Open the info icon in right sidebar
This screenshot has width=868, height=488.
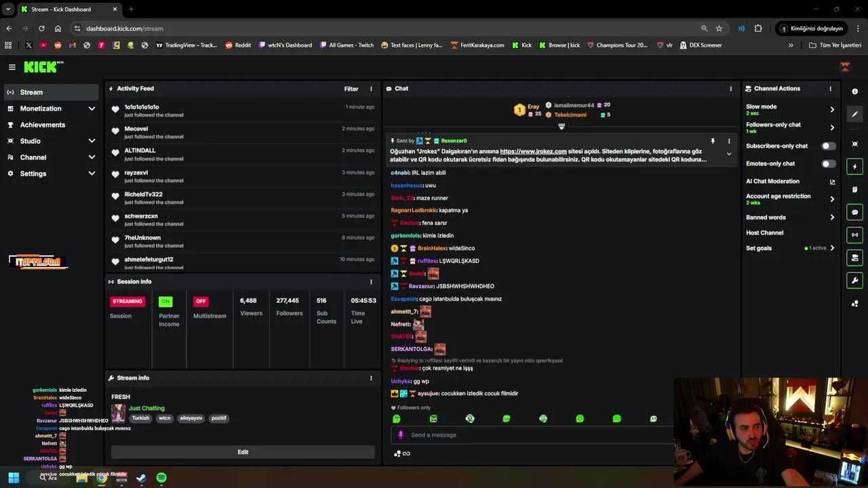(854, 91)
